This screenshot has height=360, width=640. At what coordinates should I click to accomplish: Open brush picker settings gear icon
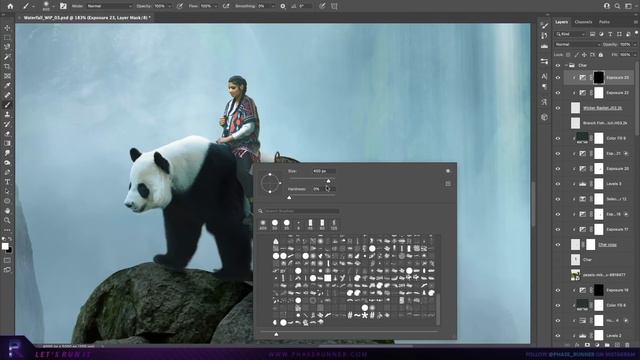tap(448, 171)
